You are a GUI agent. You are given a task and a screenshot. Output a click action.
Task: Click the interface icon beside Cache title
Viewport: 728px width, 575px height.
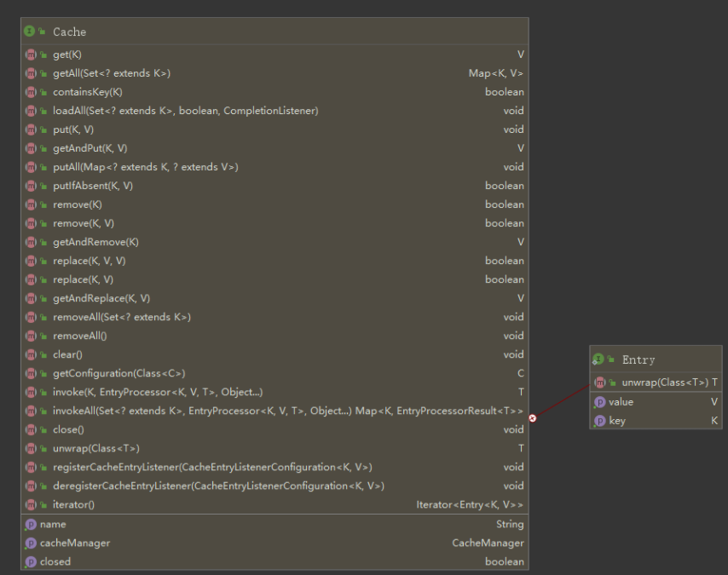pyautogui.click(x=30, y=32)
